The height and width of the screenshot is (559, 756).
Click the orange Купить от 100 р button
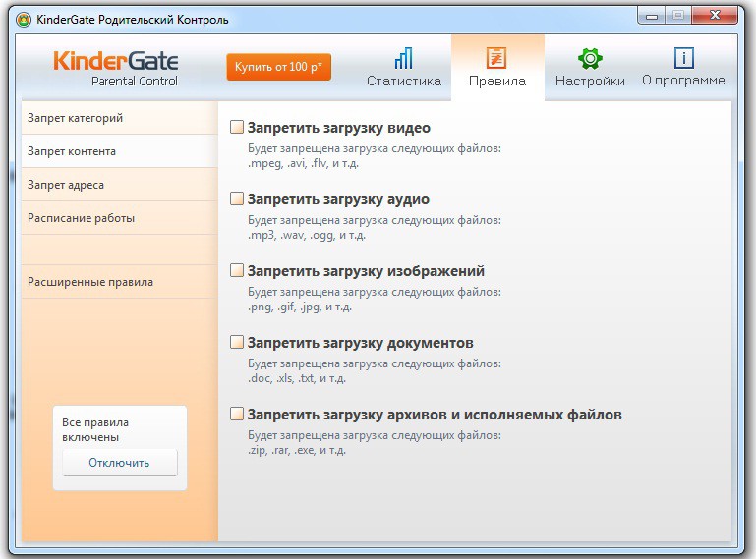(278, 67)
